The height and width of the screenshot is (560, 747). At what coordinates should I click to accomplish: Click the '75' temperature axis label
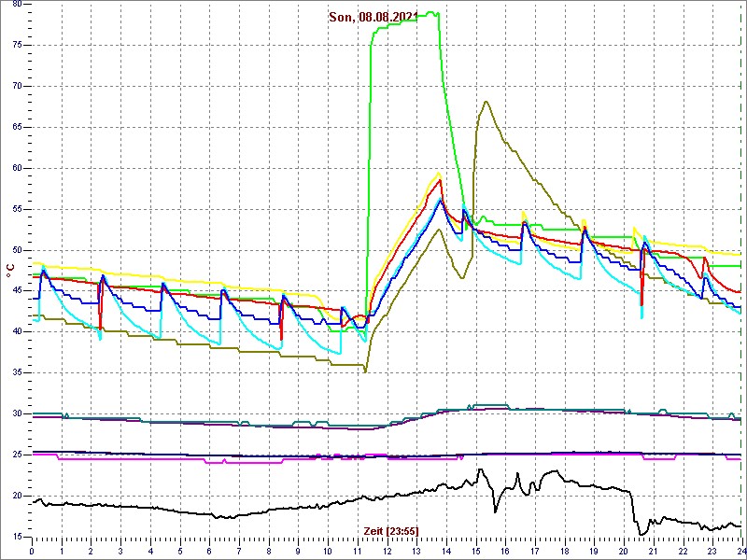pos(16,45)
